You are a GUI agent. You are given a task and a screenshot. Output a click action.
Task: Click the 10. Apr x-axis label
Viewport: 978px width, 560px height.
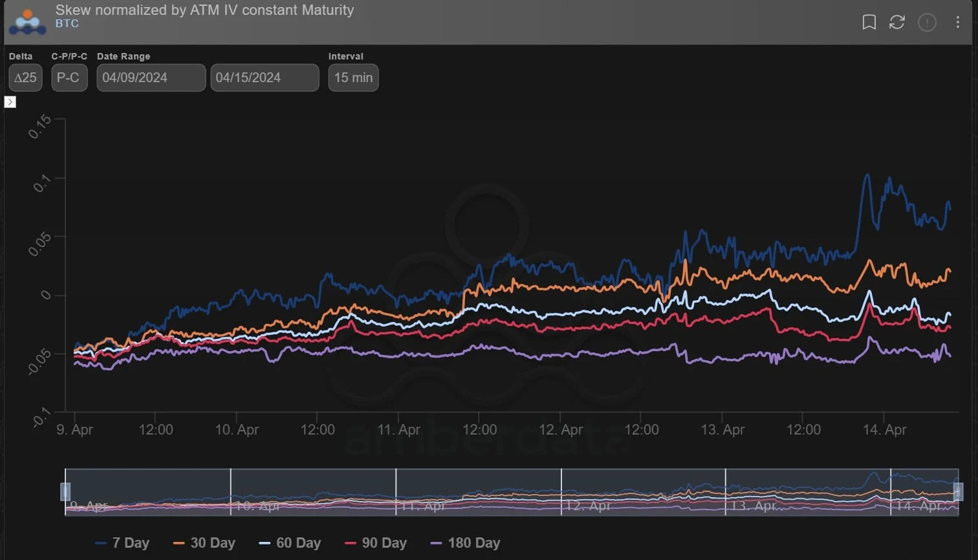237,429
